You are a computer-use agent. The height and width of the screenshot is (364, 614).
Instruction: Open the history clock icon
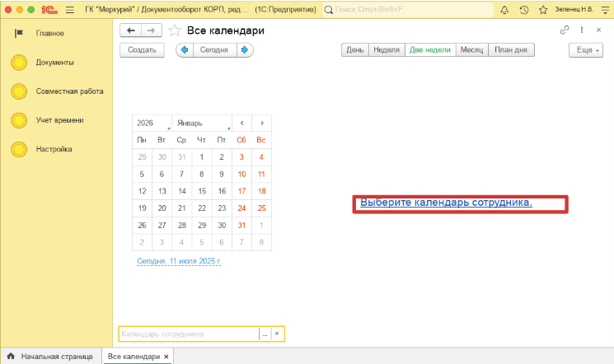pos(525,10)
